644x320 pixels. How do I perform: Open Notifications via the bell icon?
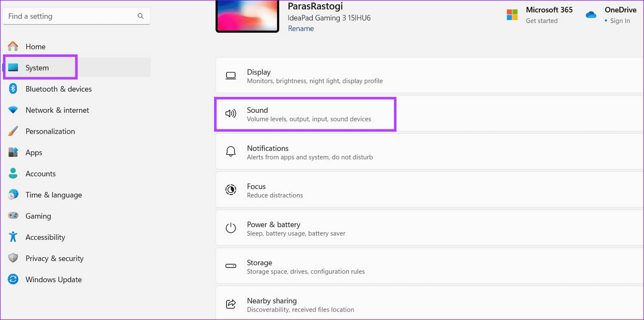coord(231,151)
